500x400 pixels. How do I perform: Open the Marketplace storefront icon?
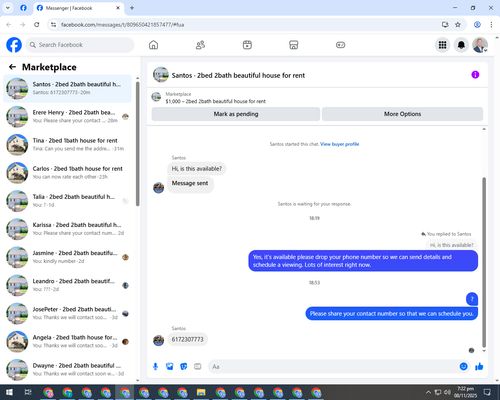click(294, 45)
